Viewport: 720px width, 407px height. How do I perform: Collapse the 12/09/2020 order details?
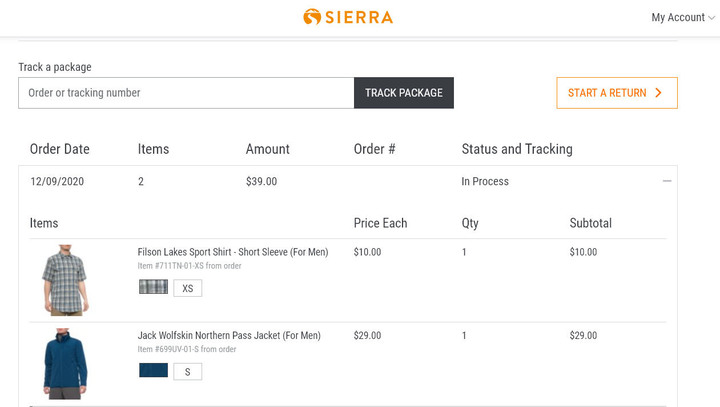667,181
